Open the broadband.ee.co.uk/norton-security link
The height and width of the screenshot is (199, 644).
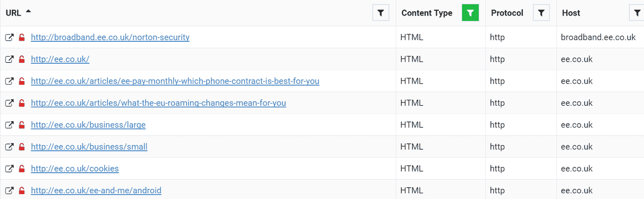110,38
